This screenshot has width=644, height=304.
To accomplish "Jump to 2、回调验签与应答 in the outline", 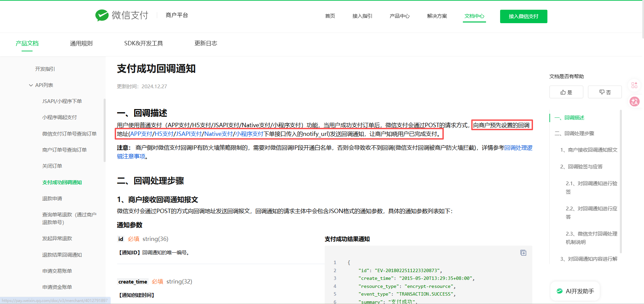I will pos(581,166).
